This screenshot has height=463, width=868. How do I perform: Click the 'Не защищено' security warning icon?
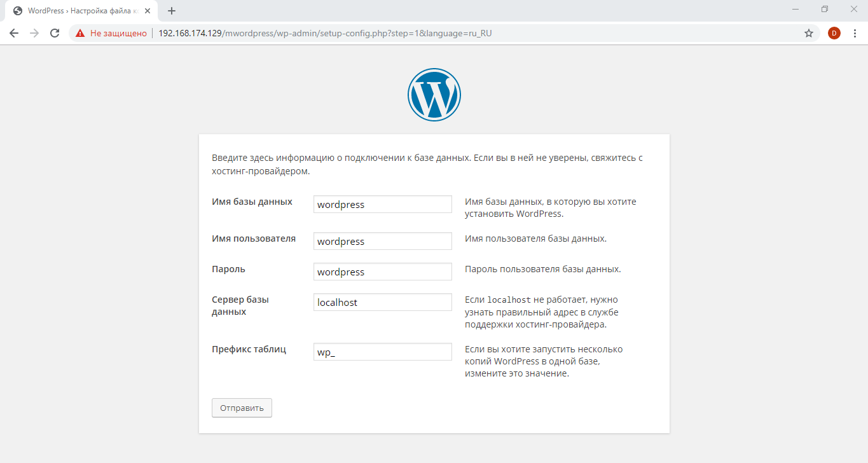[80, 33]
